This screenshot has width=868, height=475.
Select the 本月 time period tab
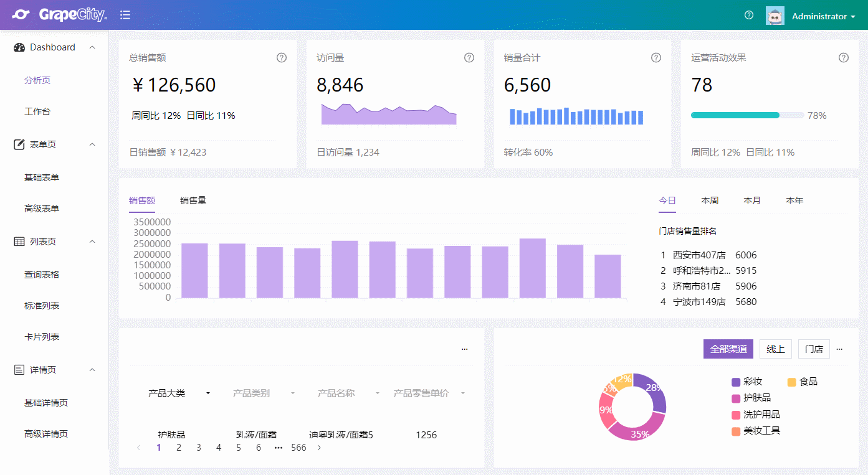pos(751,200)
